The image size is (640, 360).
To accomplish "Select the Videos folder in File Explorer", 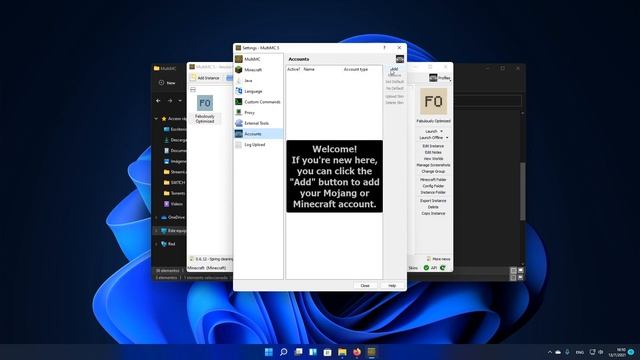I will click(174, 204).
